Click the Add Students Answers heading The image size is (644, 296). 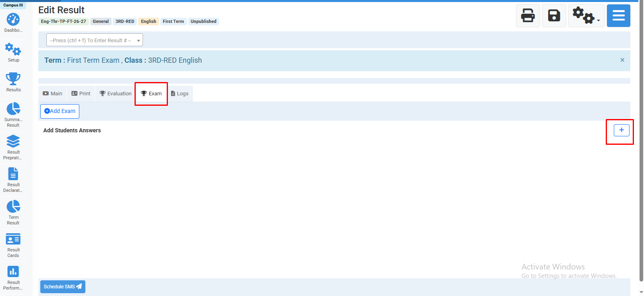pyautogui.click(x=72, y=130)
